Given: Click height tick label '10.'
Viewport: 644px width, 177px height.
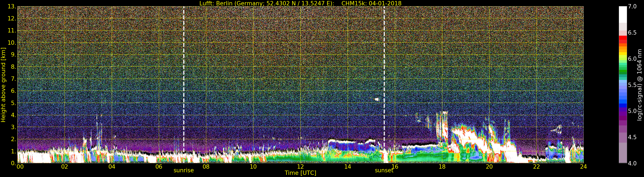Looking at the screenshot, I should (x=12, y=43).
